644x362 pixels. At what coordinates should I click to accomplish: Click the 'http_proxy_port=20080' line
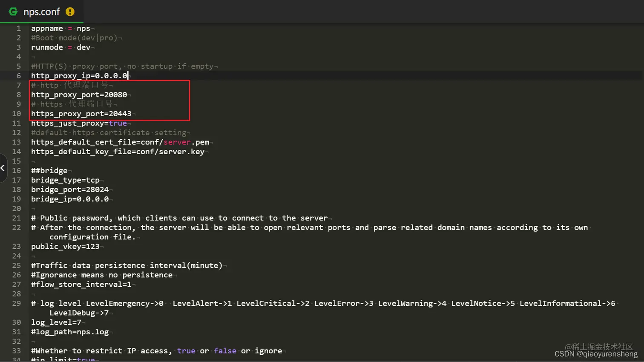(79, 95)
